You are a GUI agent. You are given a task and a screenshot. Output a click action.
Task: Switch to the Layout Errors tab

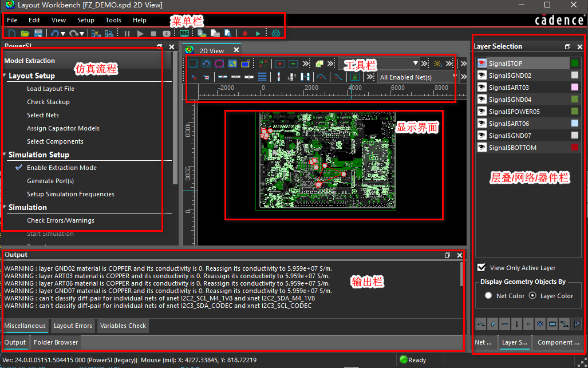coord(73,326)
